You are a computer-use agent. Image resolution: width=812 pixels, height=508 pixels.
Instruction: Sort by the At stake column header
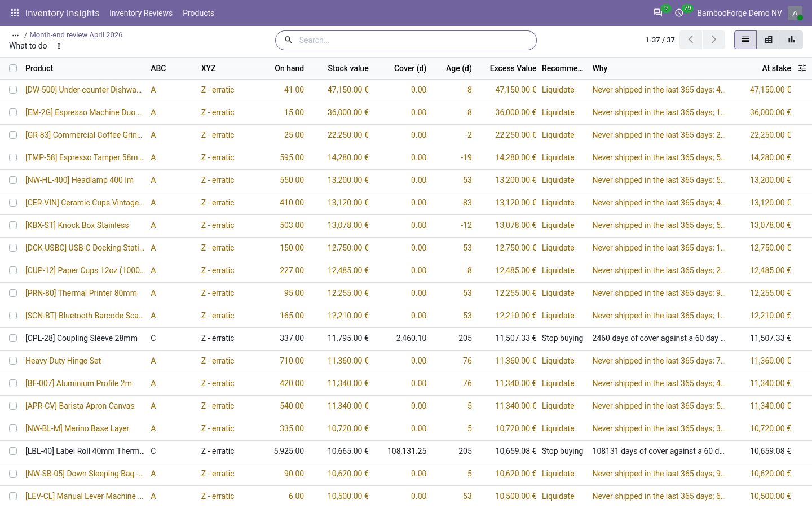click(x=776, y=68)
